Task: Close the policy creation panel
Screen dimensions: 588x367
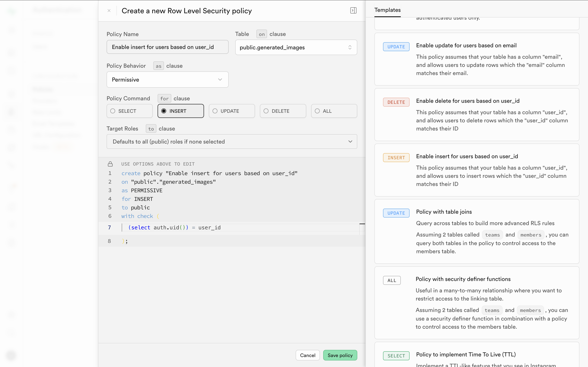Action: [109, 11]
